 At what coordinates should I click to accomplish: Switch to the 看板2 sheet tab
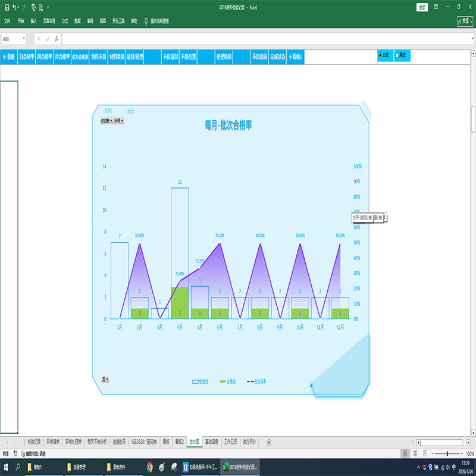point(179,441)
